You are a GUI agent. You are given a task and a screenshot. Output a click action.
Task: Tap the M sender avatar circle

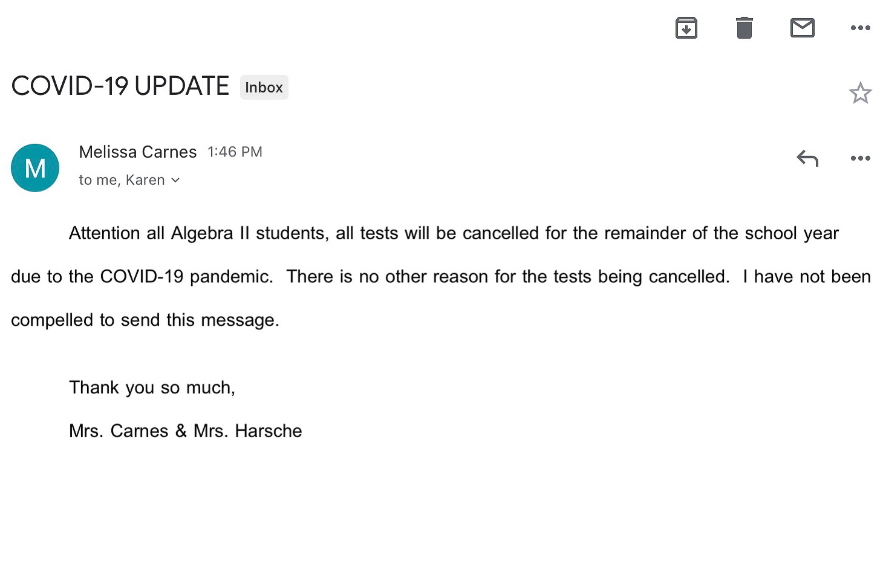(x=35, y=167)
